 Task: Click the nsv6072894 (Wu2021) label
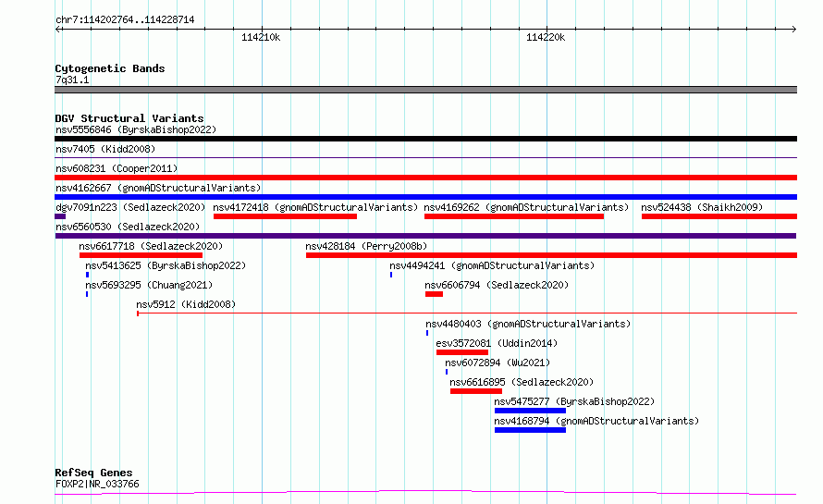[497, 363]
